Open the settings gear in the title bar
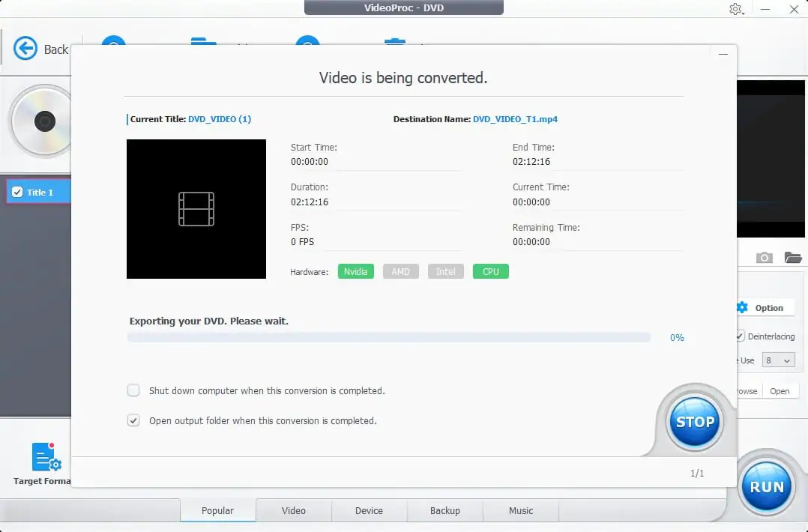Screen dimensions: 808x532 735,9
